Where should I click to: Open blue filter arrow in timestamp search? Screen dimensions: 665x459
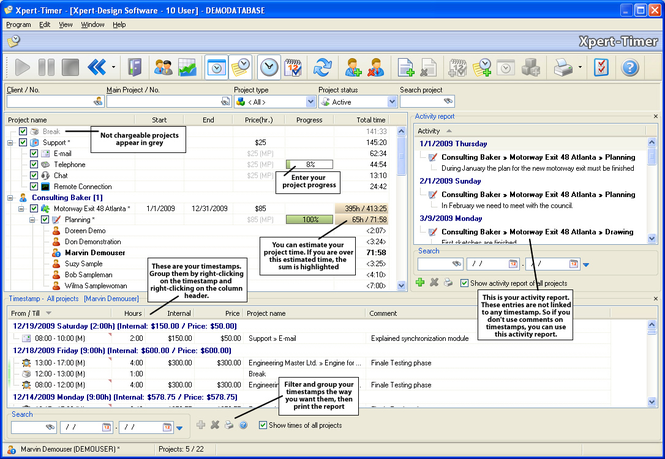(179, 428)
